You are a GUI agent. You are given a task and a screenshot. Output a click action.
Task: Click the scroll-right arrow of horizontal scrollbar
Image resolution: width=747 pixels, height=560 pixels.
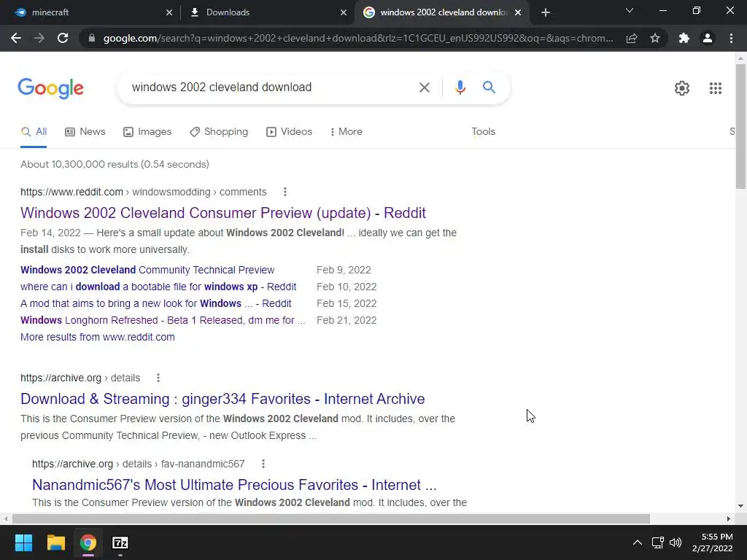click(x=729, y=518)
